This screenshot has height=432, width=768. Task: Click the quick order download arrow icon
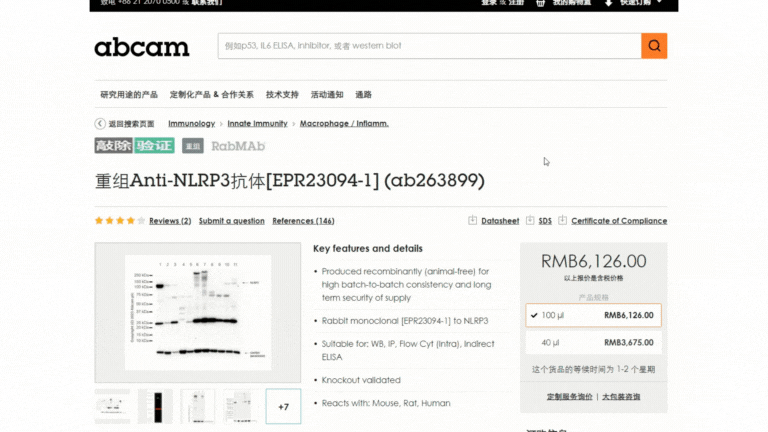click(608, 3)
